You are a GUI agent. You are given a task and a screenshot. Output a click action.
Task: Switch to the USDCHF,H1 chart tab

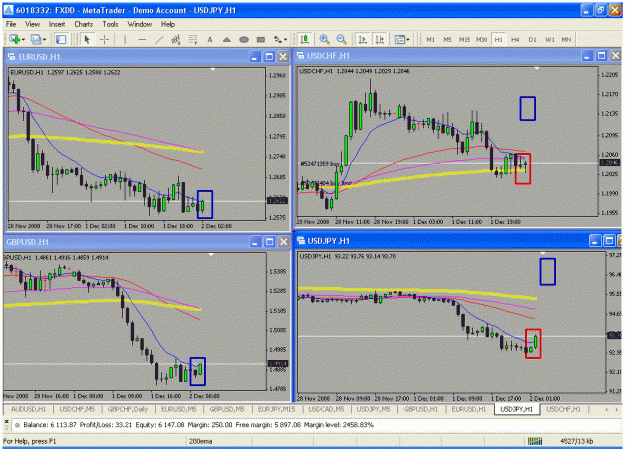(x=563, y=409)
